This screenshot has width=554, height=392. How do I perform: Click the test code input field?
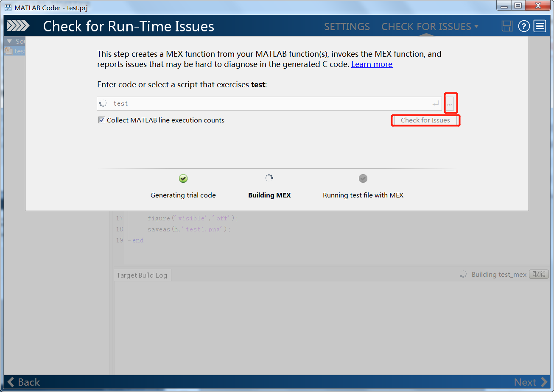point(269,103)
